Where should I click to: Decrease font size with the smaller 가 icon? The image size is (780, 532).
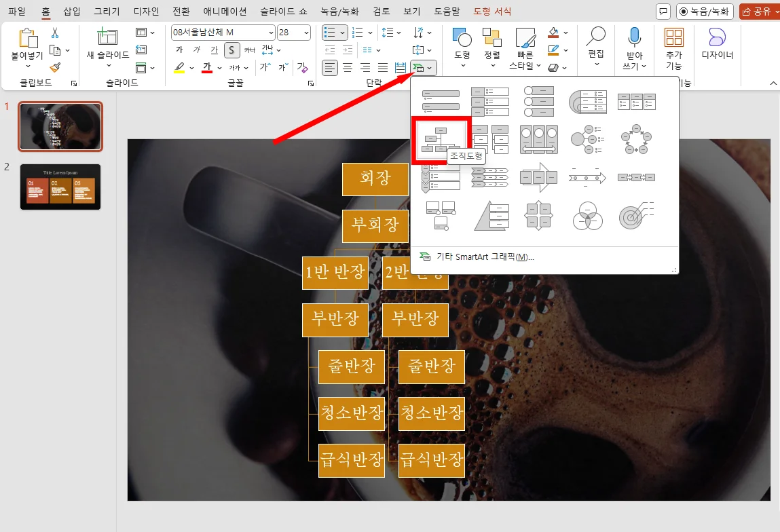(283, 67)
